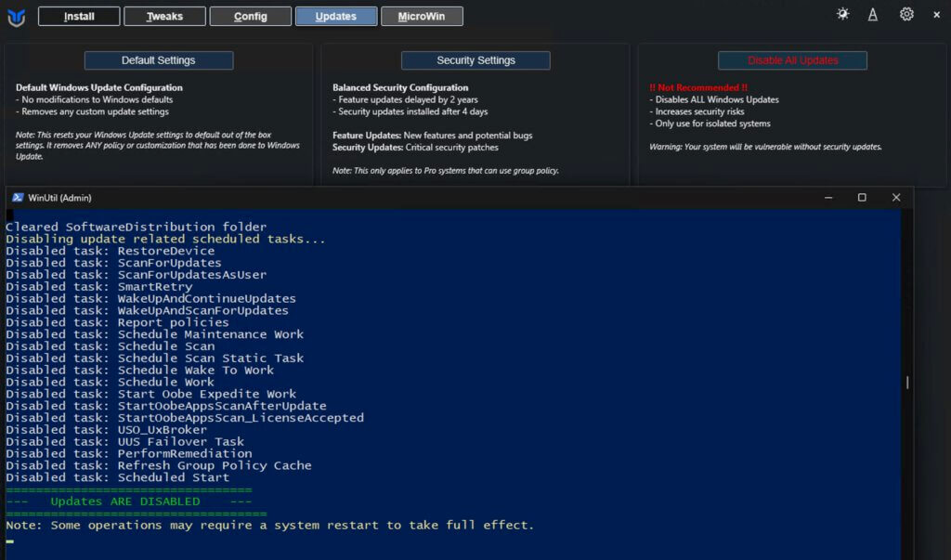This screenshot has width=951, height=560.
Task: Select the Updates tab
Action: (x=336, y=17)
